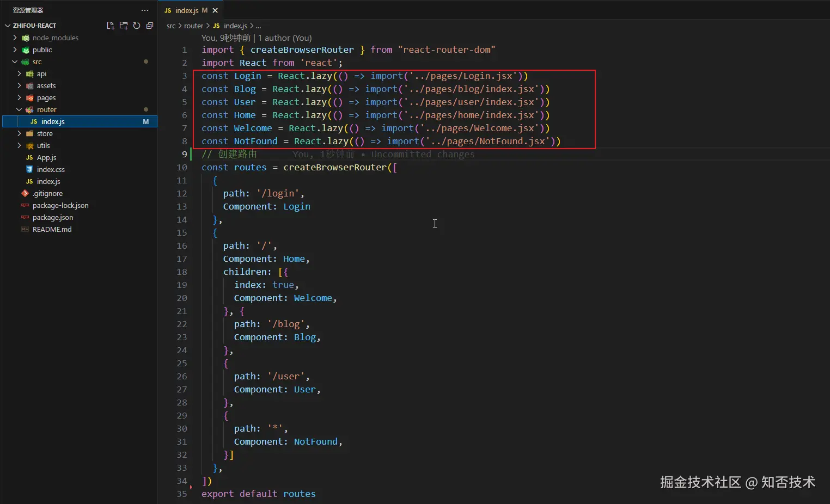Click the '1 author (You)' CodeLens text

click(285, 38)
